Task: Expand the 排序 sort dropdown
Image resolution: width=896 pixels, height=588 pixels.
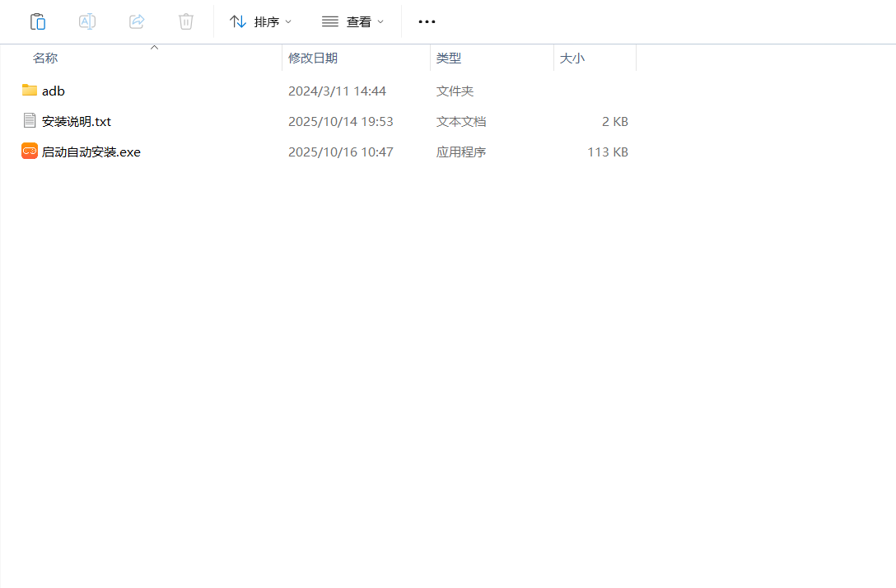Action: pyautogui.click(x=260, y=21)
